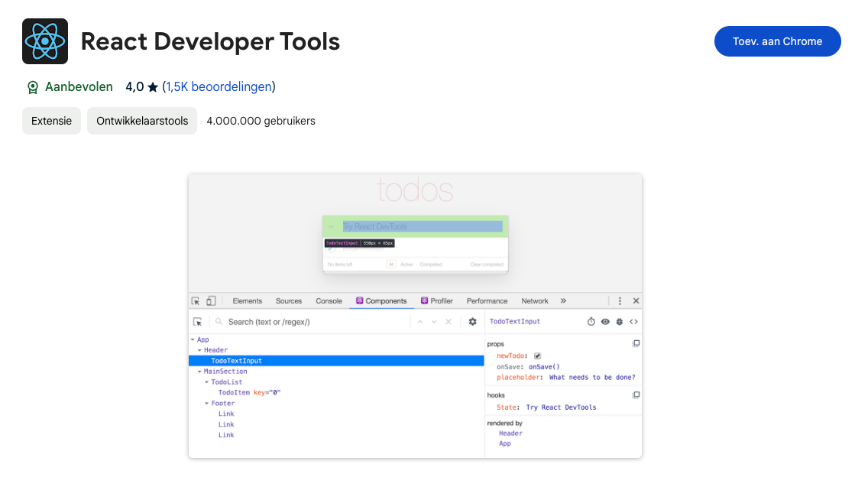This screenshot has height=500, width=868.
Task: Click the Extensie chip
Action: pyautogui.click(x=51, y=121)
